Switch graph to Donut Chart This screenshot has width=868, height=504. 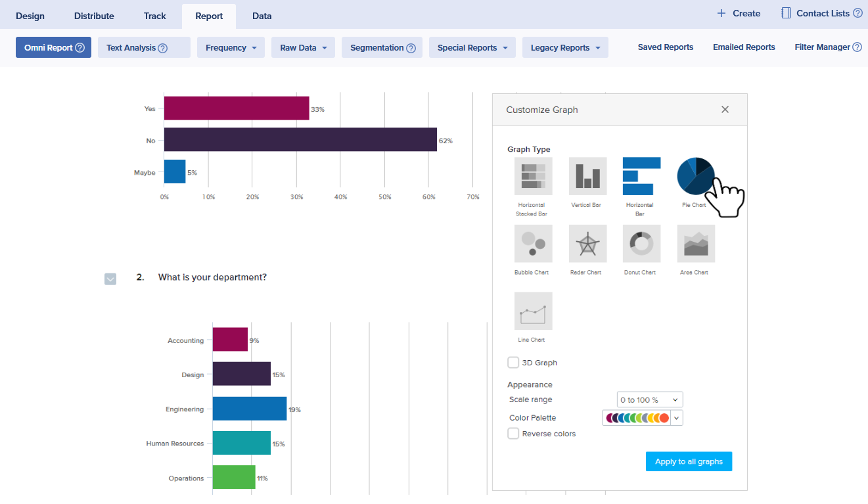(x=641, y=244)
